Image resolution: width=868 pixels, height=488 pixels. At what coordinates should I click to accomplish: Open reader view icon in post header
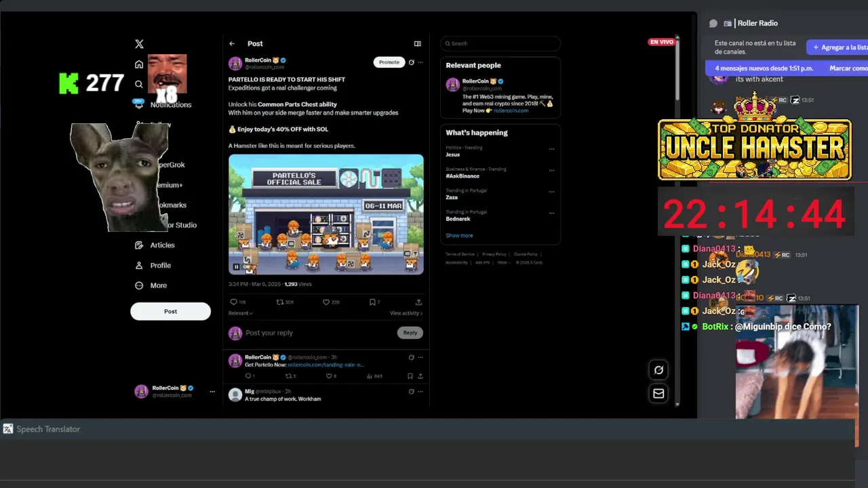[418, 43]
